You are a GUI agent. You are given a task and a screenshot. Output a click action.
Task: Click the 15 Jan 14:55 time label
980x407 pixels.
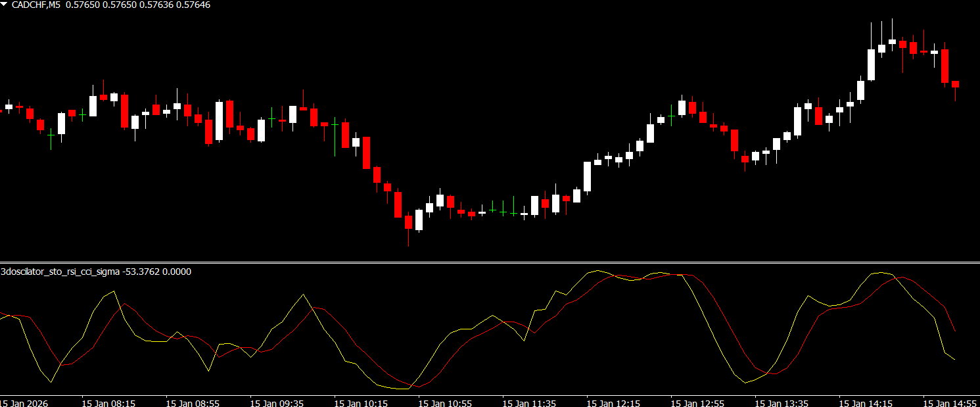950,402
